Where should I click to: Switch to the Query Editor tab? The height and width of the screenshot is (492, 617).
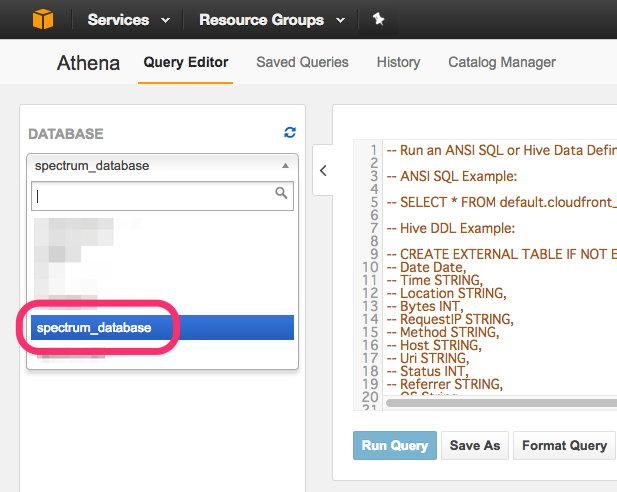coord(186,62)
